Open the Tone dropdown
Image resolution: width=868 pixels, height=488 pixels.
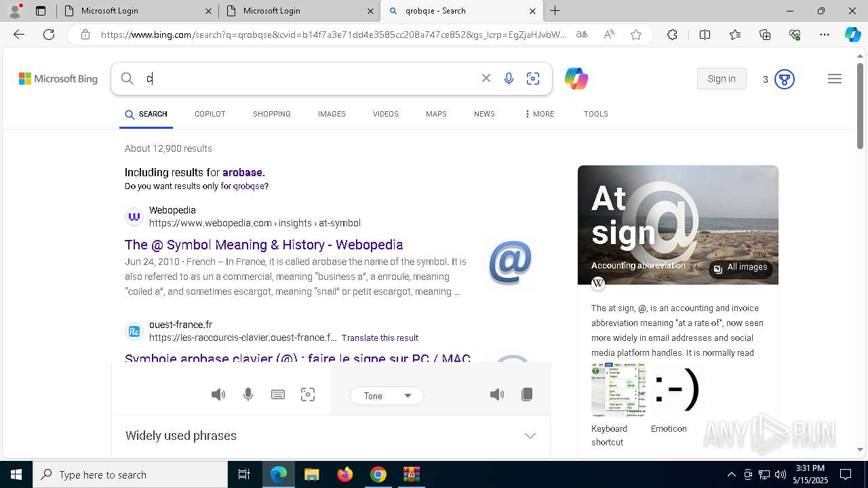coord(387,396)
